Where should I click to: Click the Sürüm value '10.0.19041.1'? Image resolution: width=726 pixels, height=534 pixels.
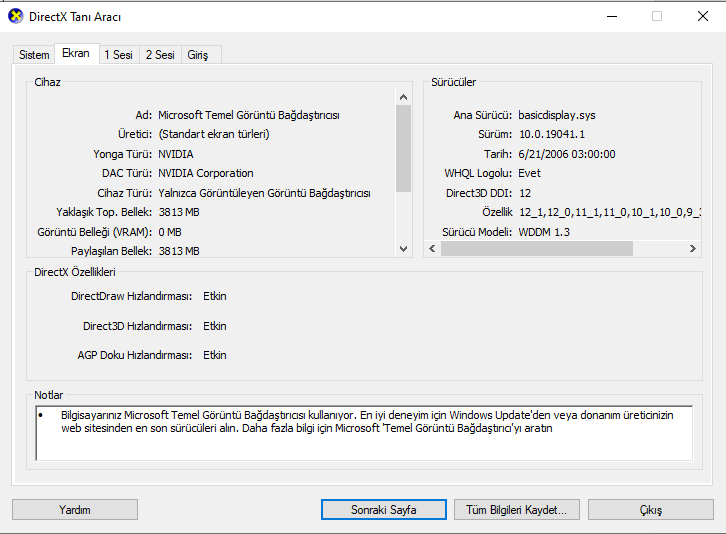(552, 134)
